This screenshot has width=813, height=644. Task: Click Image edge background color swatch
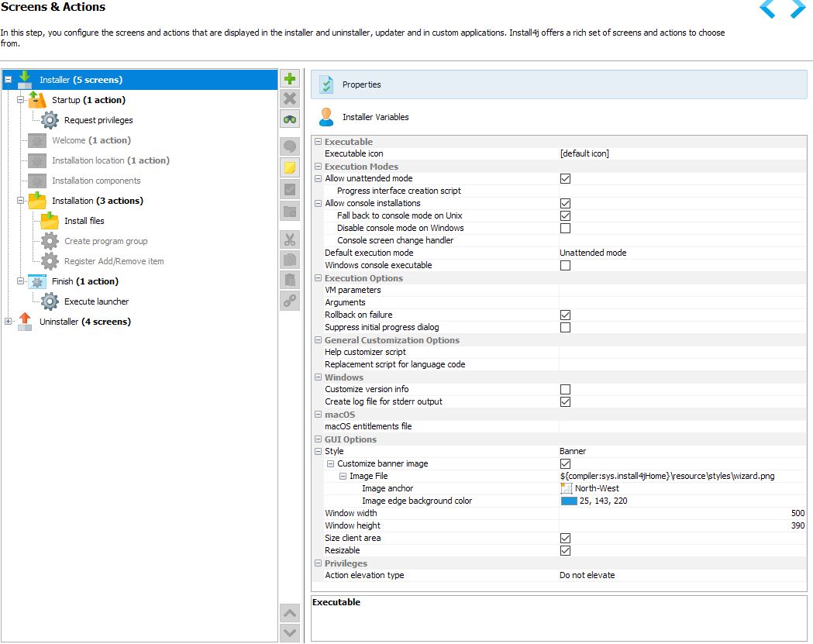569,501
